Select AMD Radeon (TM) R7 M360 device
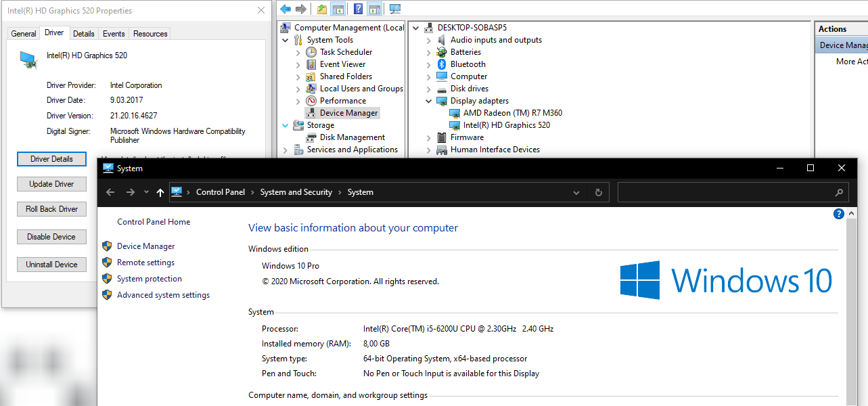Image resolution: width=868 pixels, height=406 pixels. (512, 113)
